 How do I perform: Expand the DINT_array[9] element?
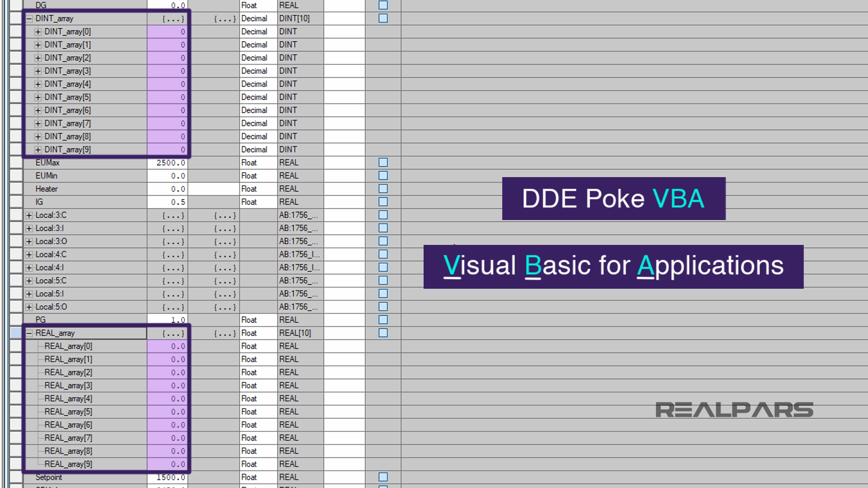click(38, 150)
